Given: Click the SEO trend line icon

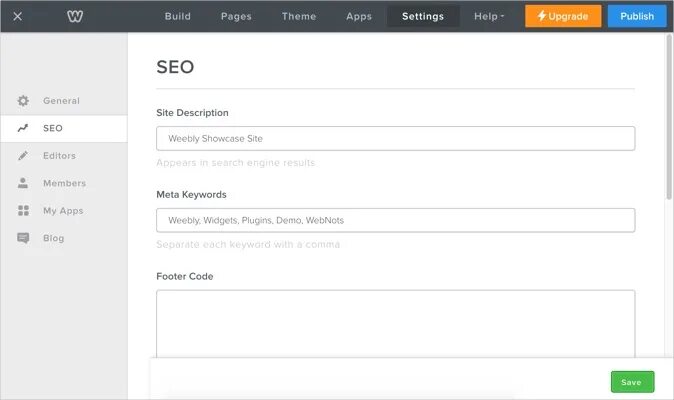Looking at the screenshot, I should 23,128.
